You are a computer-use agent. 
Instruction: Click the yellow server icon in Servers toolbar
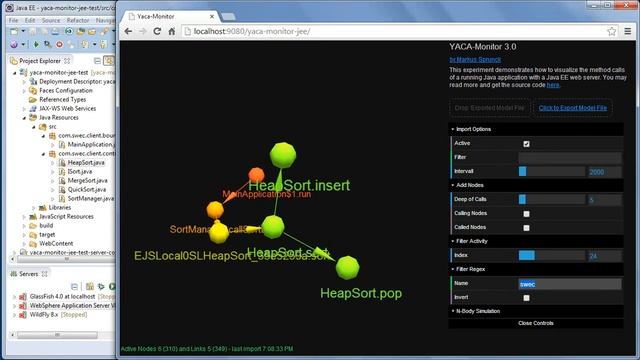click(90, 287)
